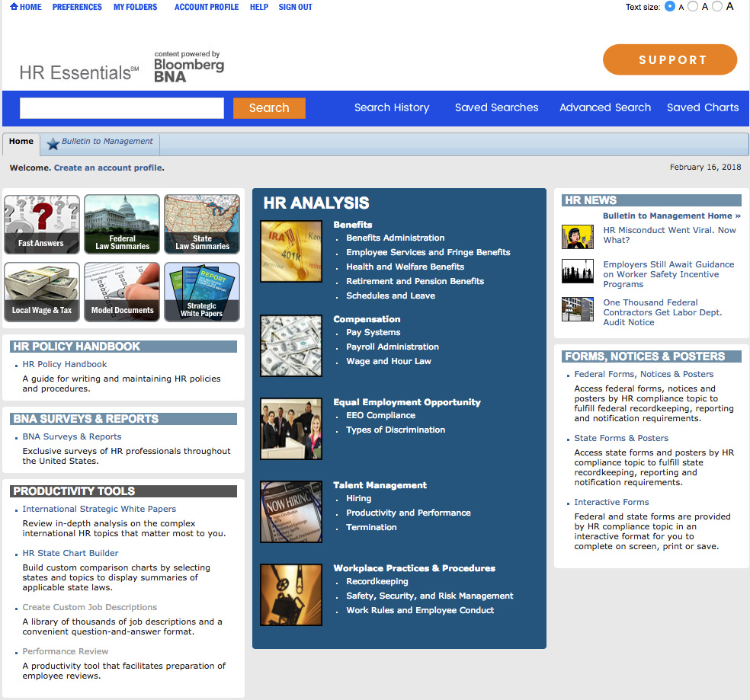Select the Home tab
Viewport: 750px width, 700px height.
[21, 144]
